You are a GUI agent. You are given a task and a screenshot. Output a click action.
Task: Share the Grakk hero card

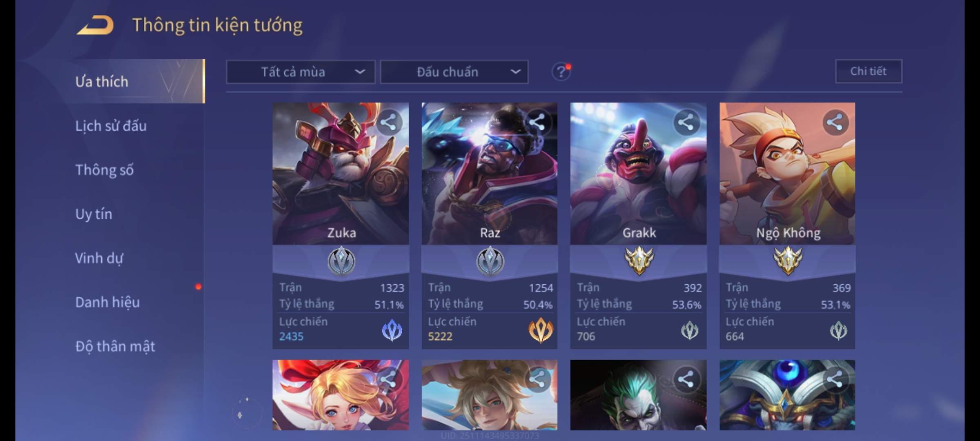tap(686, 122)
